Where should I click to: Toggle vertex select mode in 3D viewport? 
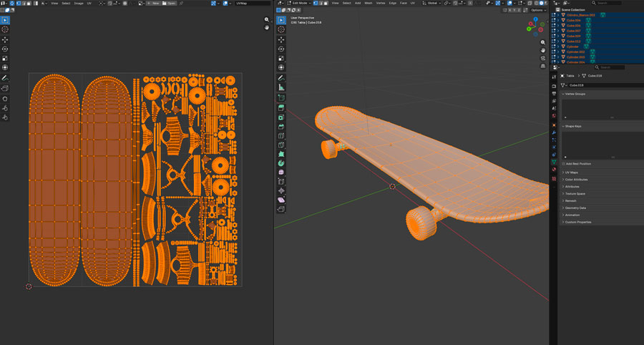(x=316, y=3)
